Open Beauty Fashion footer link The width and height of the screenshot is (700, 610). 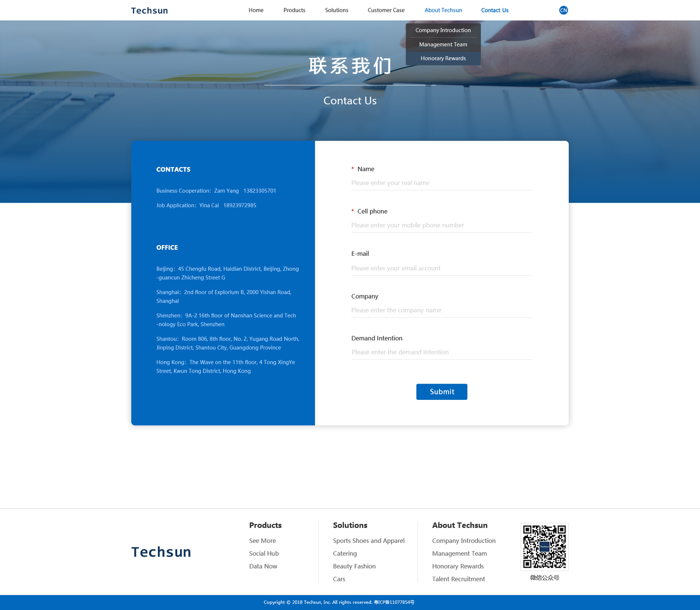354,566
